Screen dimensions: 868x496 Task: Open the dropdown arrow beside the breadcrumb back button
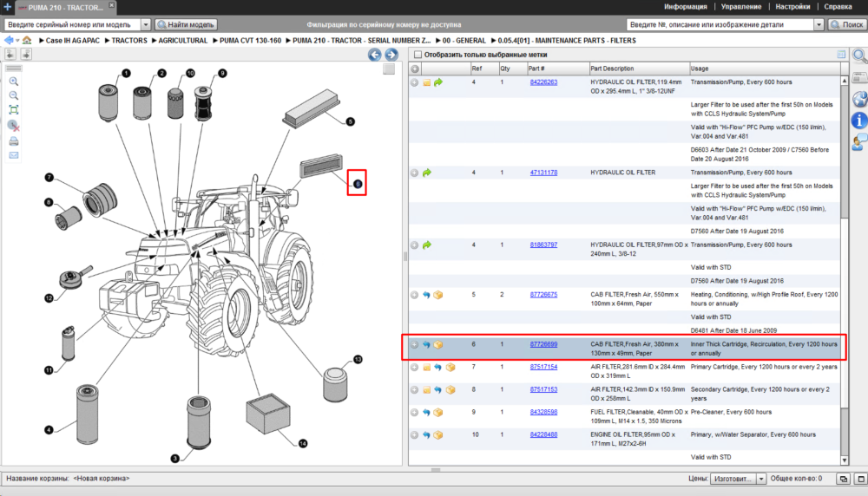click(17, 41)
